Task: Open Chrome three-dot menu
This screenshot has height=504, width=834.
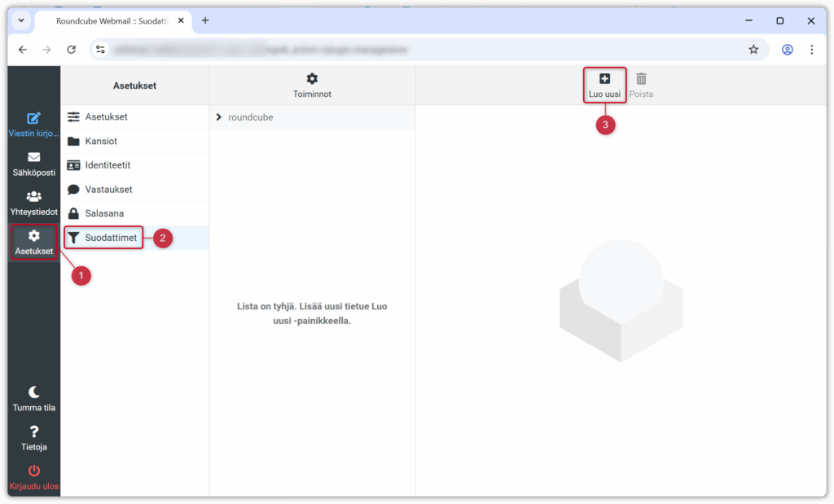Action: click(x=811, y=50)
